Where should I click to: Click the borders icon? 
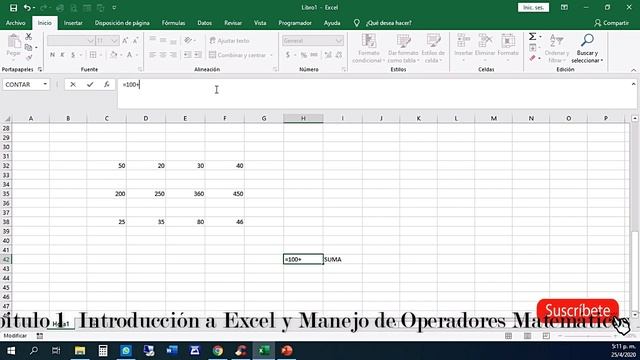tap(93, 55)
